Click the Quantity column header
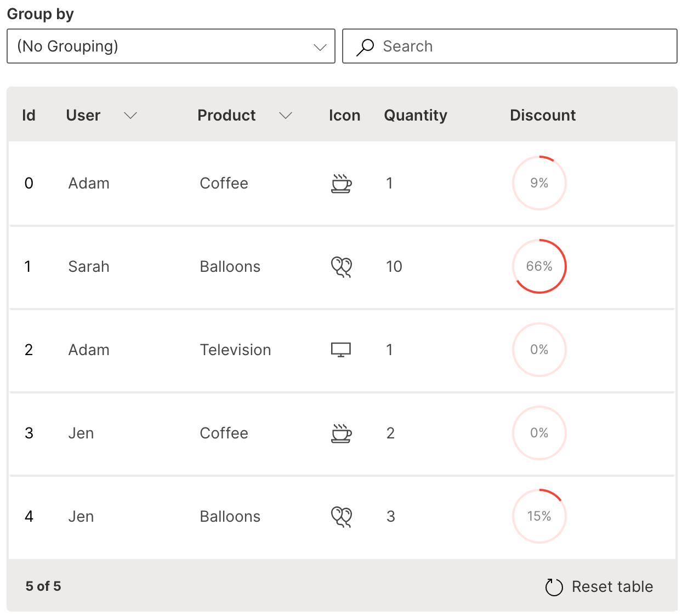The width and height of the screenshot is (682, 616). click(x=416, y=116)
